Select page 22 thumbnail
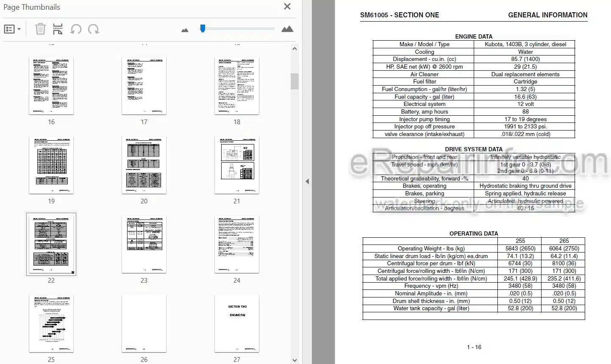 [51, 245]
